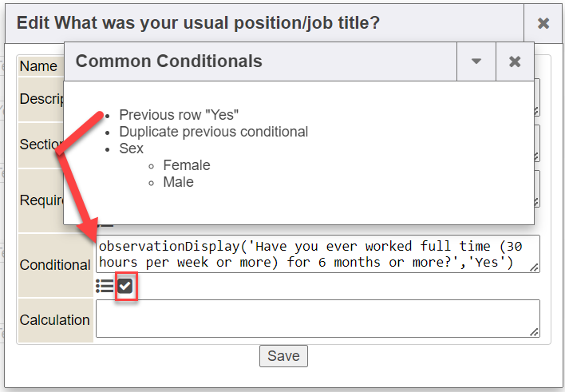Click the Common Conditionals title bar
Screen dimensions: 565x392
(263, 61)
